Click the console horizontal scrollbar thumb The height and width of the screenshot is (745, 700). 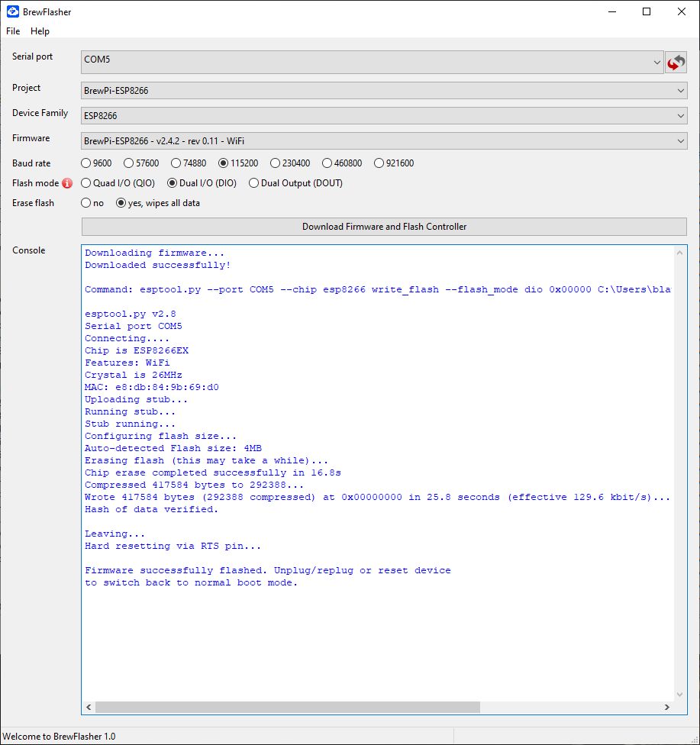tap(288, 707)
